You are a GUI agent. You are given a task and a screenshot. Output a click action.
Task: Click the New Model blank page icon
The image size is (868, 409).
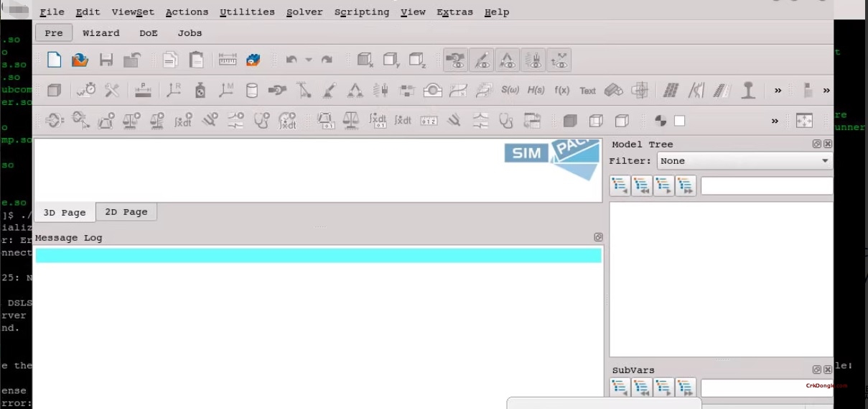tap(55, 60)
